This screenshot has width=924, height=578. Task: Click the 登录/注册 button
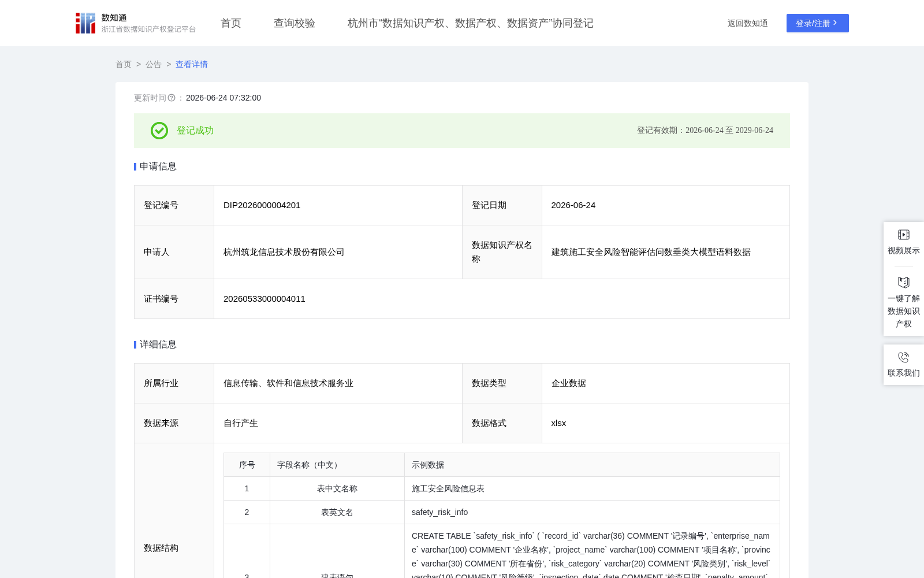818,23
